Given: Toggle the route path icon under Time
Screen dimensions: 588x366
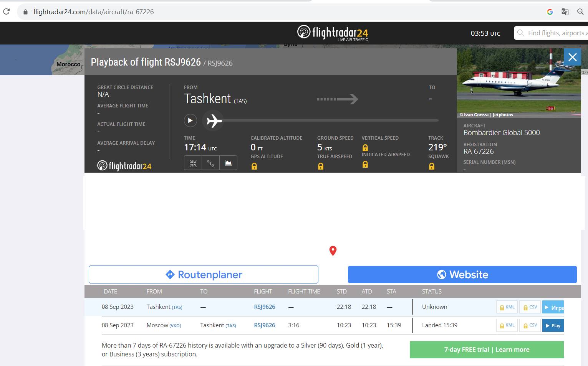Looking at the screenshot, I should pyautogui.click(x=210, y=163).
